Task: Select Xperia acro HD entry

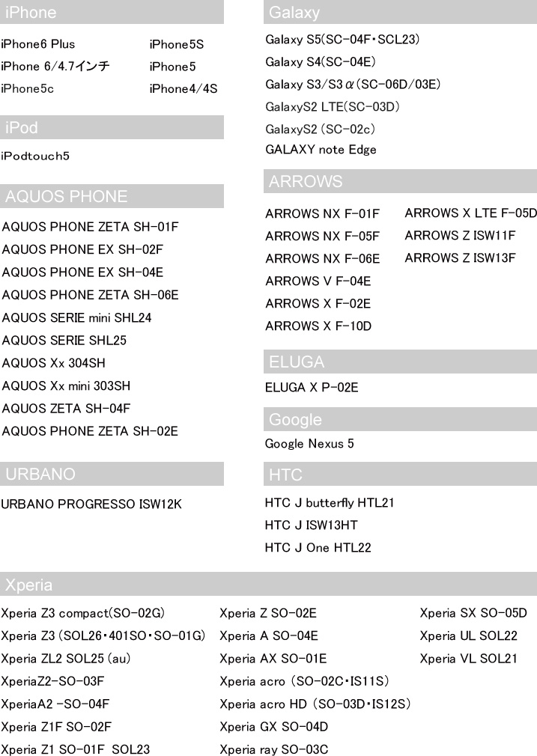Action: point(315,704)
